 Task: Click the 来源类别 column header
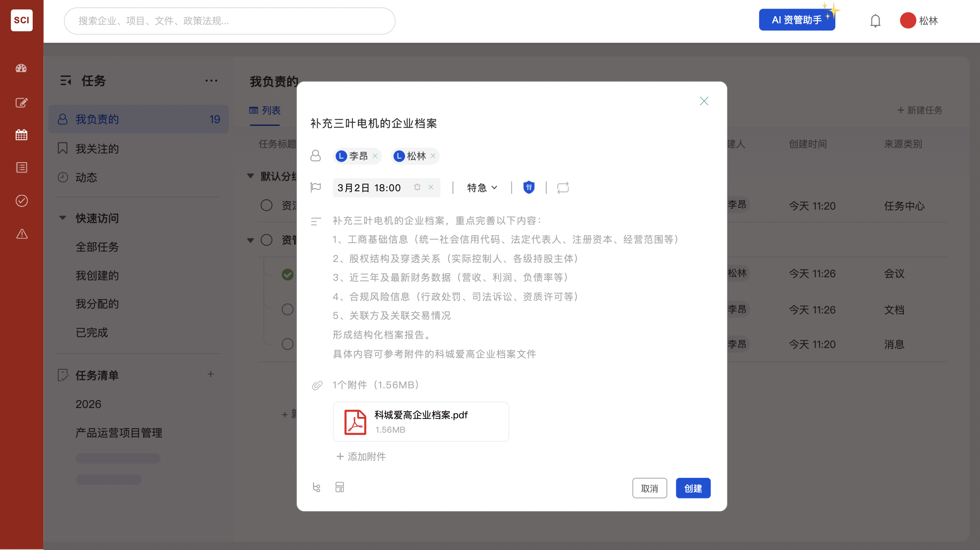903,144
